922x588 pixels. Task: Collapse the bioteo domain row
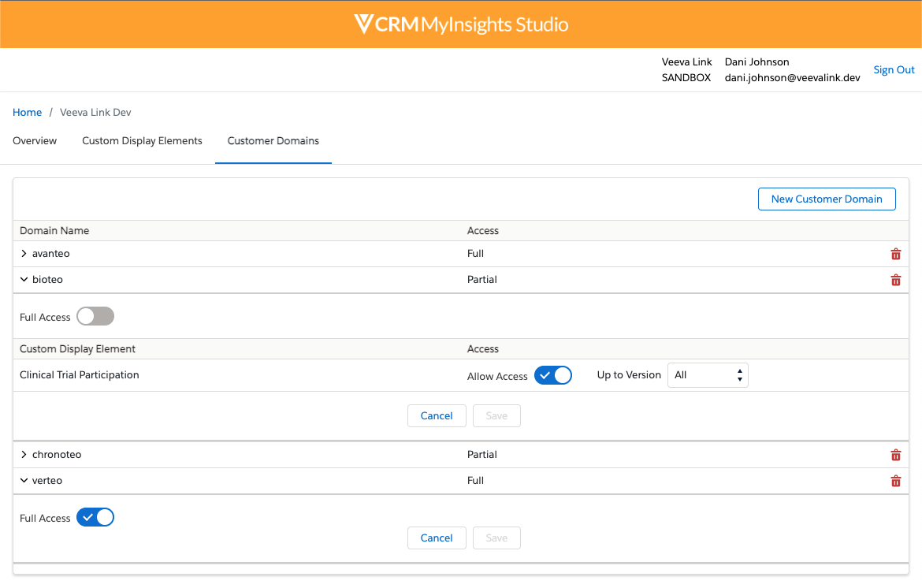pyautogui.click(x=24, y=280)
